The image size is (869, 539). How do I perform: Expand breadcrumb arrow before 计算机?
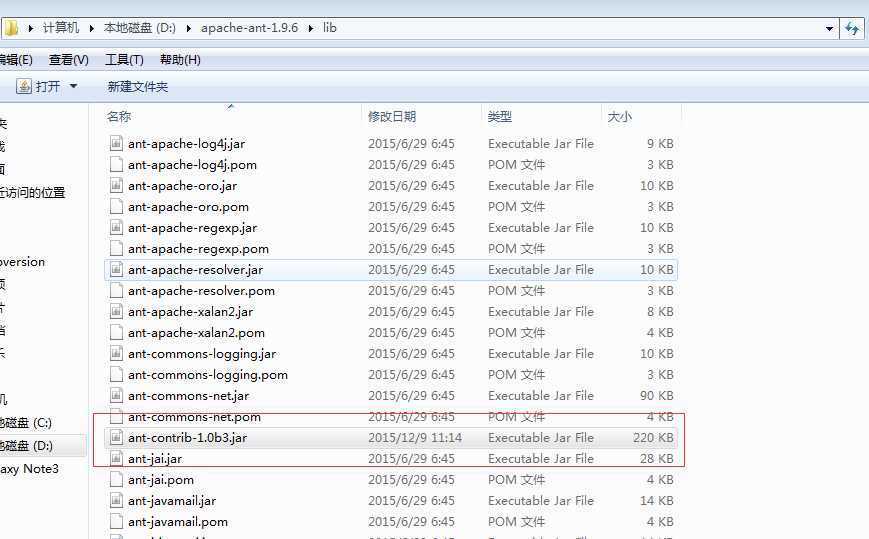[x=31, y=28]
